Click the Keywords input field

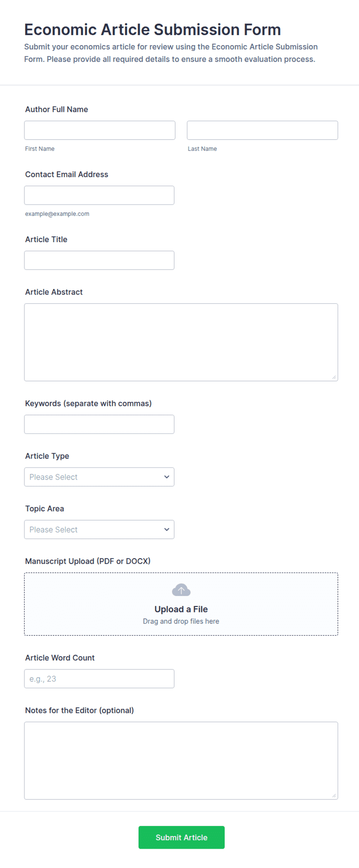point(99,424)
